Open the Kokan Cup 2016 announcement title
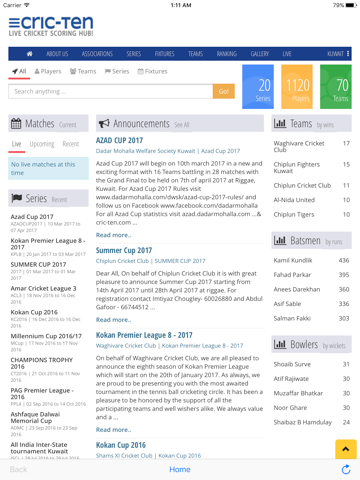 121,445
